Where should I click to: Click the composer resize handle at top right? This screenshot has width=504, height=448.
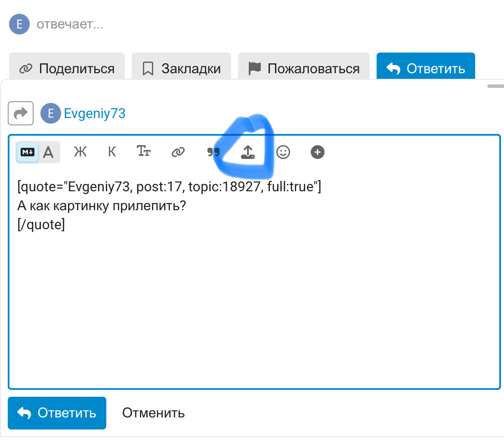[x=496, y=86]
